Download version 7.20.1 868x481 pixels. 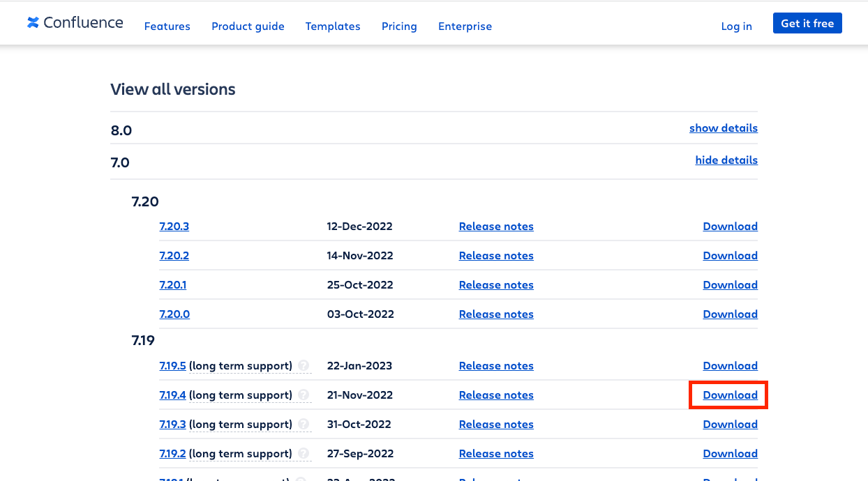[x=730, y=285]
